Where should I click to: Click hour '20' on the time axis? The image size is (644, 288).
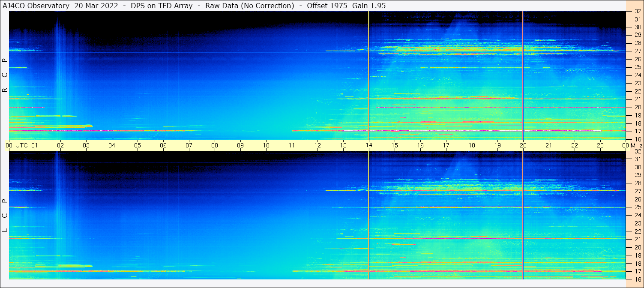pyautogui.click(x=523, y=145)
